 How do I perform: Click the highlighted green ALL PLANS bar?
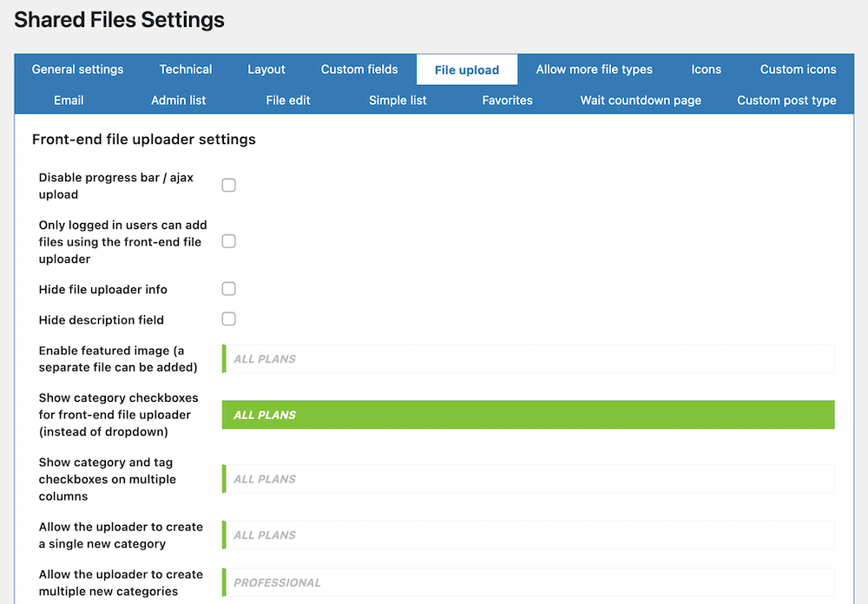528,415
